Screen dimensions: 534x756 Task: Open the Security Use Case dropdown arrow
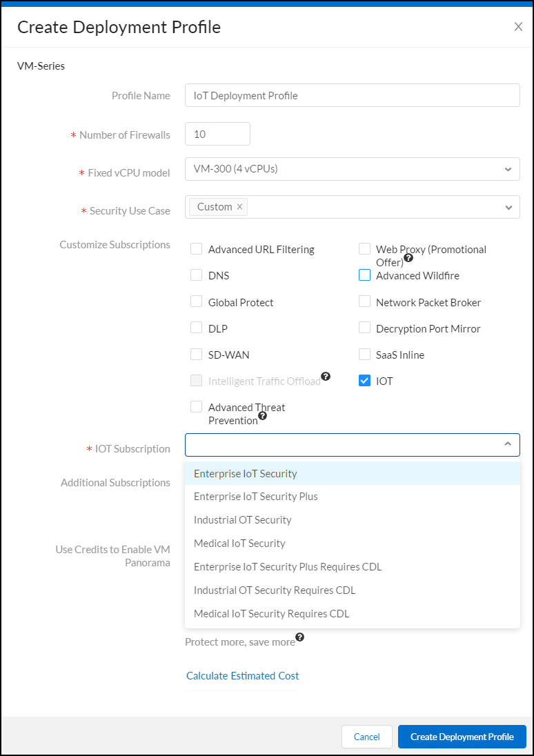[x=508, y=207]
